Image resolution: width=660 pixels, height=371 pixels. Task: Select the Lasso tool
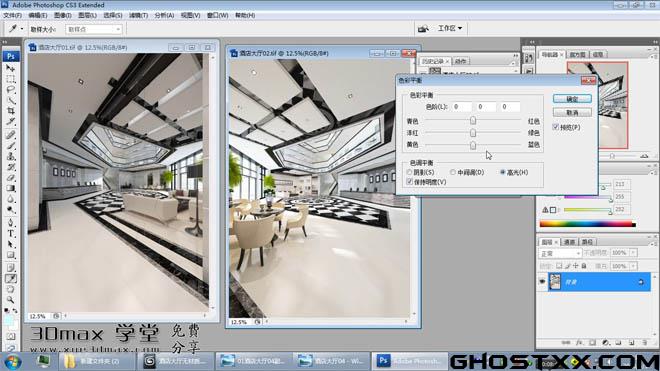click(x=11, y=90)
